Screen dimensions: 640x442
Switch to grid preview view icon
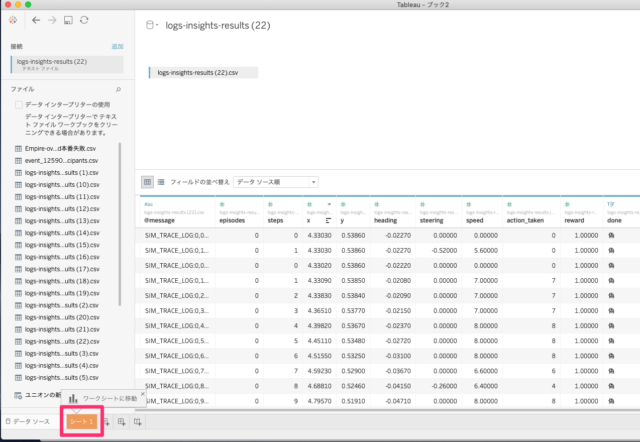pos(147,182)
